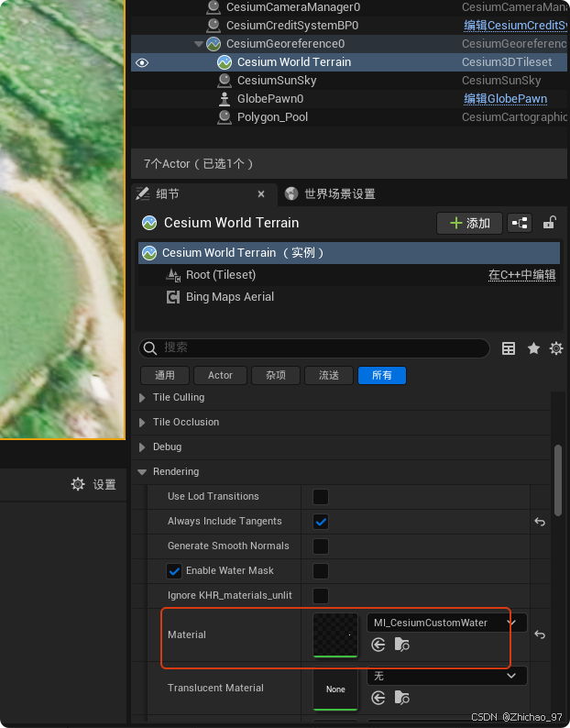Collapse the Rendering section

[x=142, y=472]
